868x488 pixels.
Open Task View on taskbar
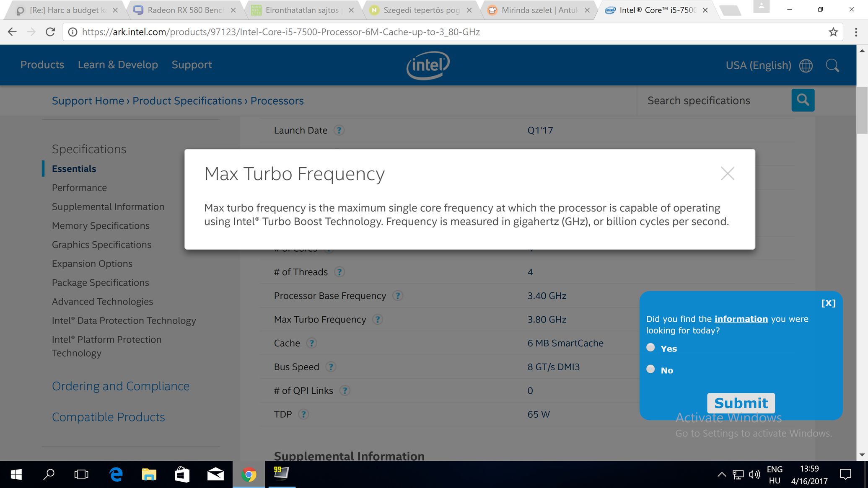81,474
